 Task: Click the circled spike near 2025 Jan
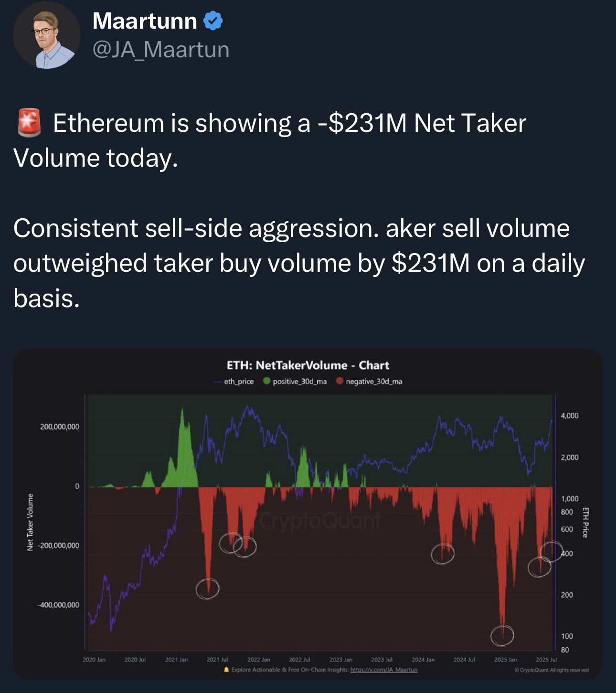(502, 635)
